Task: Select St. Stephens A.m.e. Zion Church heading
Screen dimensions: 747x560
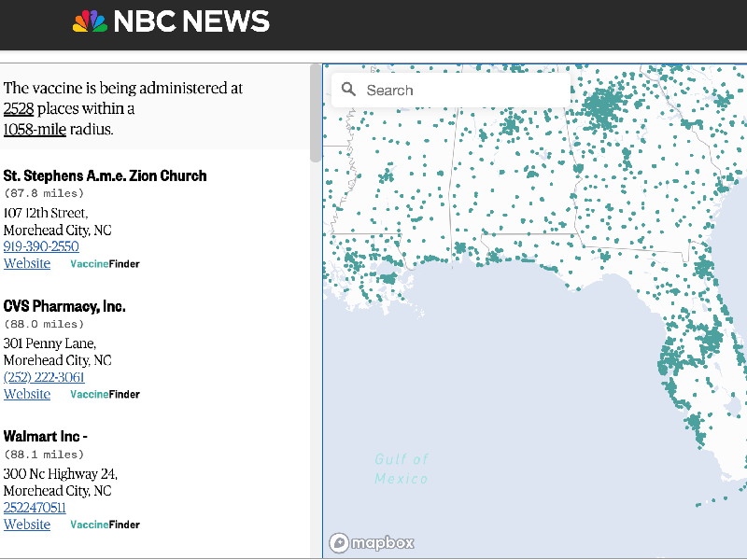Action: [105, 175]
